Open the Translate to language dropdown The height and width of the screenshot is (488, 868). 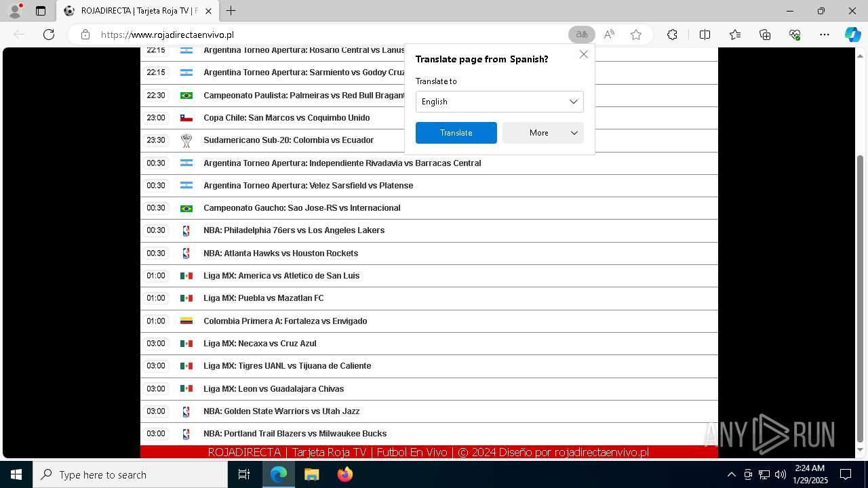click(499, 102)
